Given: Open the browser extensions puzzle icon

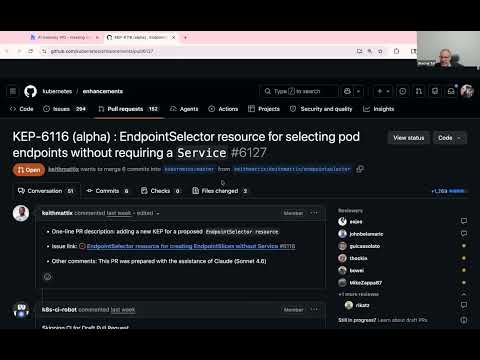Looking at the screenshot, I should (x=396, y=51).
